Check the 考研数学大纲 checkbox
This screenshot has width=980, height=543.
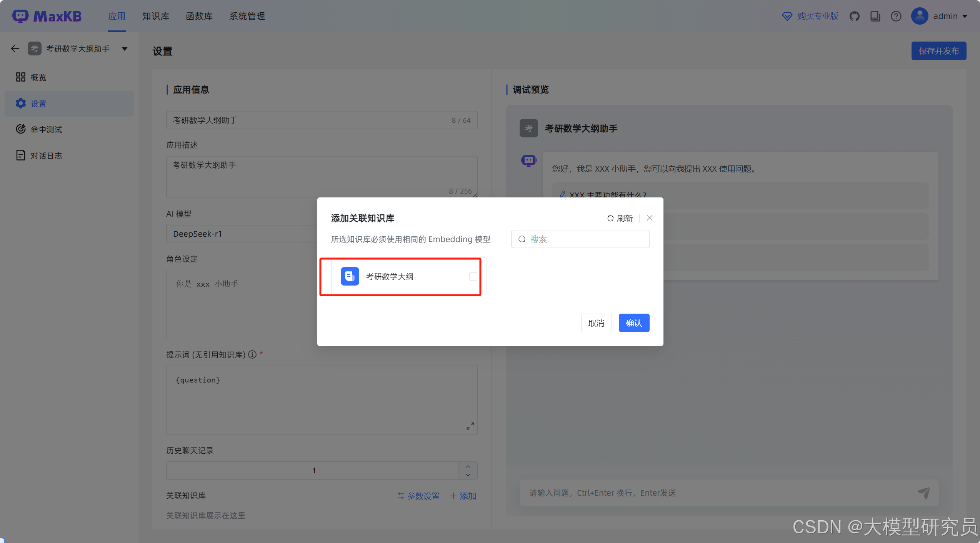[x=473, y=276]
